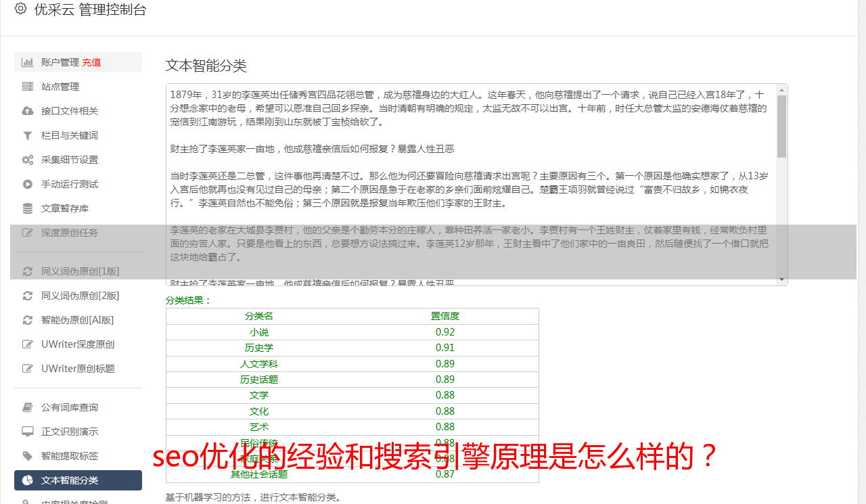Image resolution: width=866 pixels, height=504 pixels.
Task: Click the monitor icon for 正文识别演示
Action: (x=28, y=432)
